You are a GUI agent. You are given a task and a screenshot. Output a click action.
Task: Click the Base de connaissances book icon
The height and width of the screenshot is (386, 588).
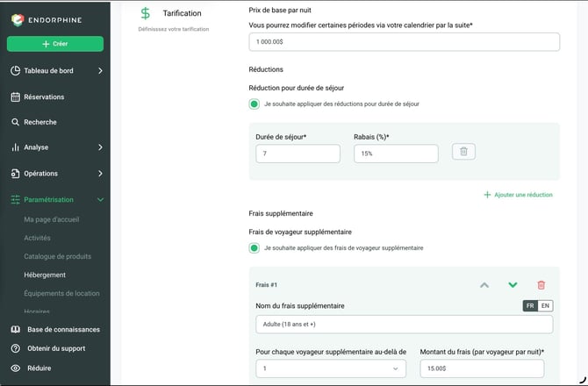(x=16, y=329)
